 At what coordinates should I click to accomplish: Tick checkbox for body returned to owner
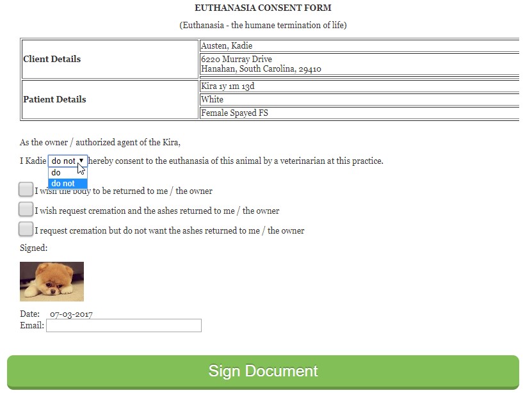click(26, 189)
